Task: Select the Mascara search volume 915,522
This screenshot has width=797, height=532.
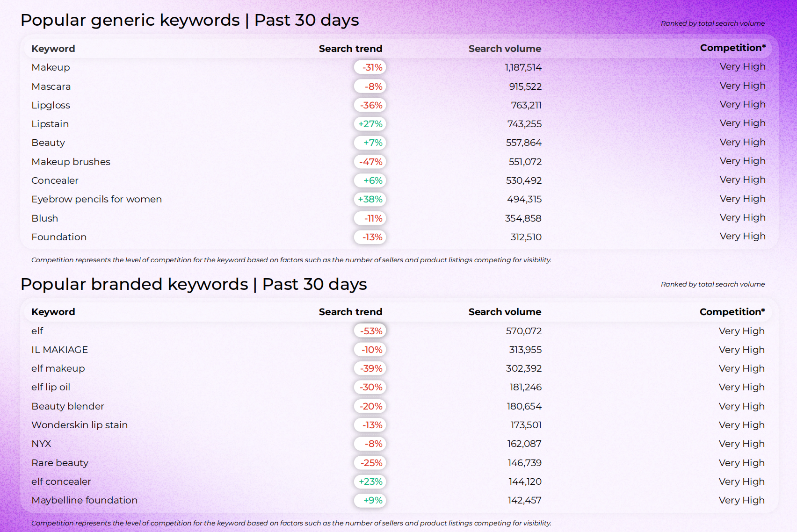Action: pyautogui.click(x=525, y=86)
